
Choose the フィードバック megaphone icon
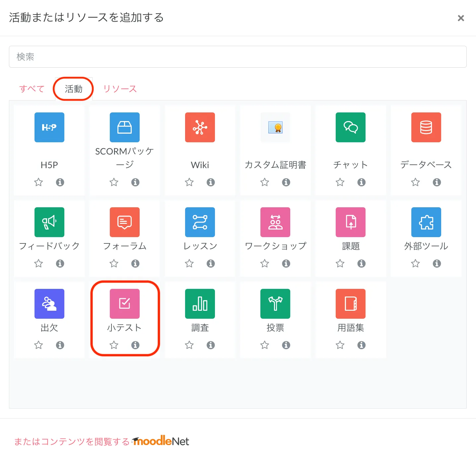(49, 222)
